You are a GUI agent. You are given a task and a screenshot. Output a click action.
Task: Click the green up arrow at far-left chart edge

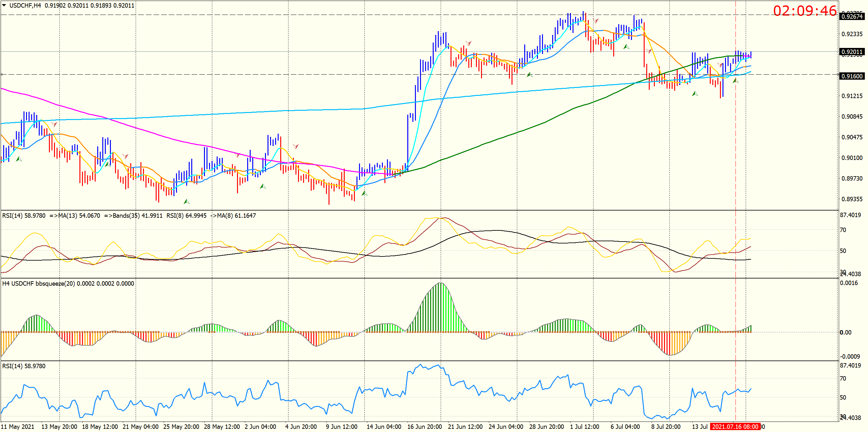(19, 159)
